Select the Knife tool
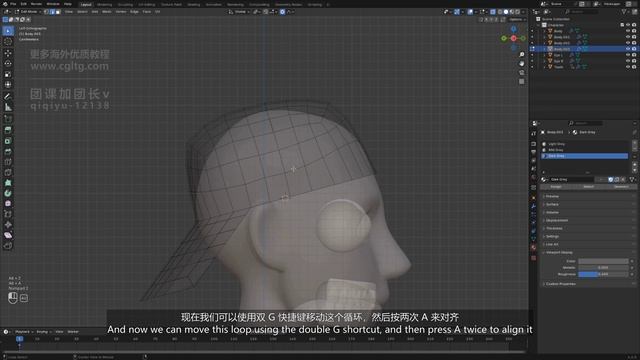The width and height of the screenshot is (640, 360). pyautogui.click(x=8, y=173)
